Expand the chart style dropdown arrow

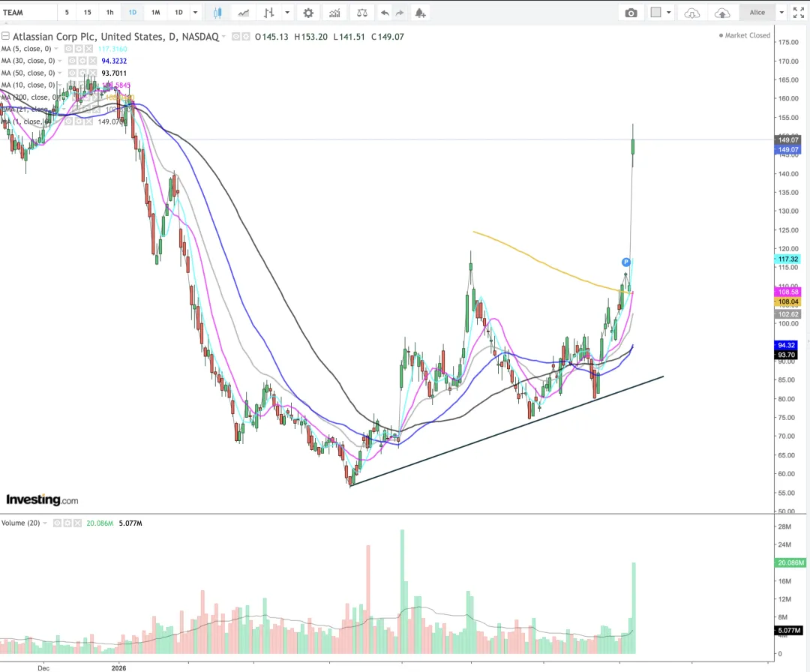[287, 13]
